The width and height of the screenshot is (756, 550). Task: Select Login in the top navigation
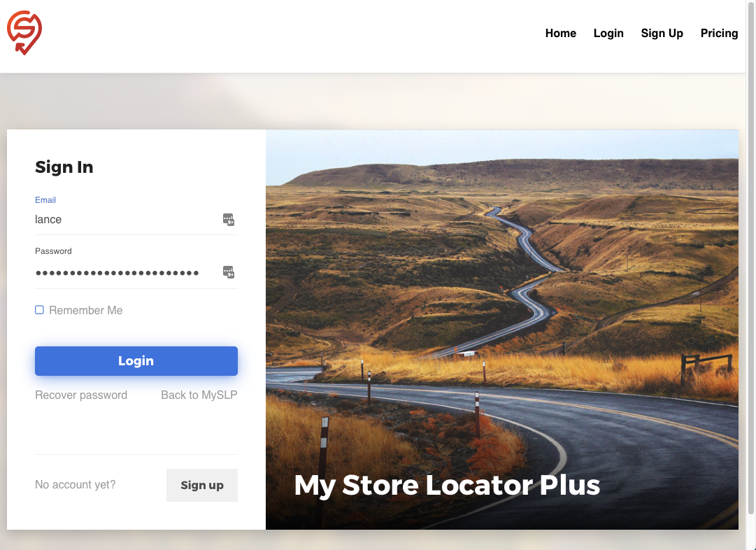608,33
